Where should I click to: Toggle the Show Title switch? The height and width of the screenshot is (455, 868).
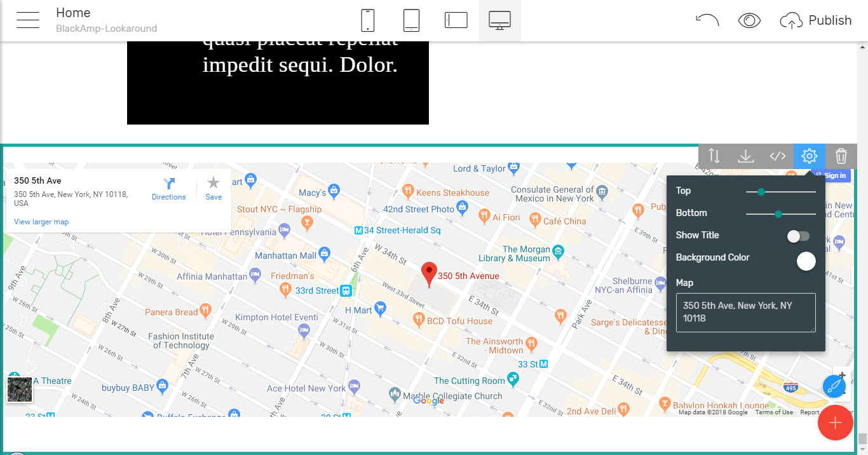coord(799,236)
